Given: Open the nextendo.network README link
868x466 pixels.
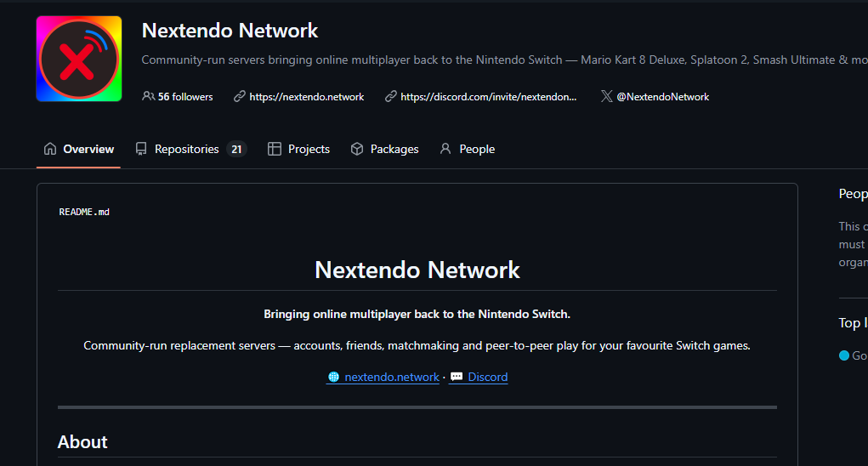Looking at the screenshot, I should click(392, 377).
